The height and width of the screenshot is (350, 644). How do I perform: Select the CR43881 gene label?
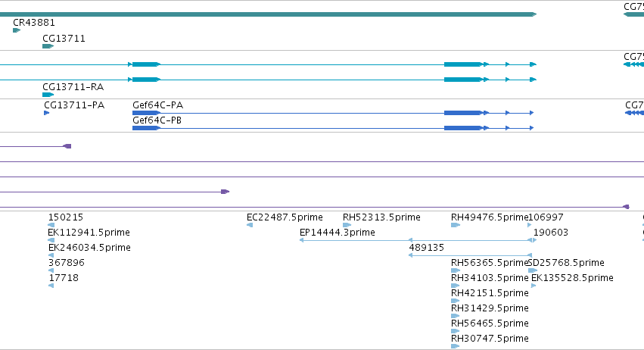pyautogui.click(x=34, y=23)
